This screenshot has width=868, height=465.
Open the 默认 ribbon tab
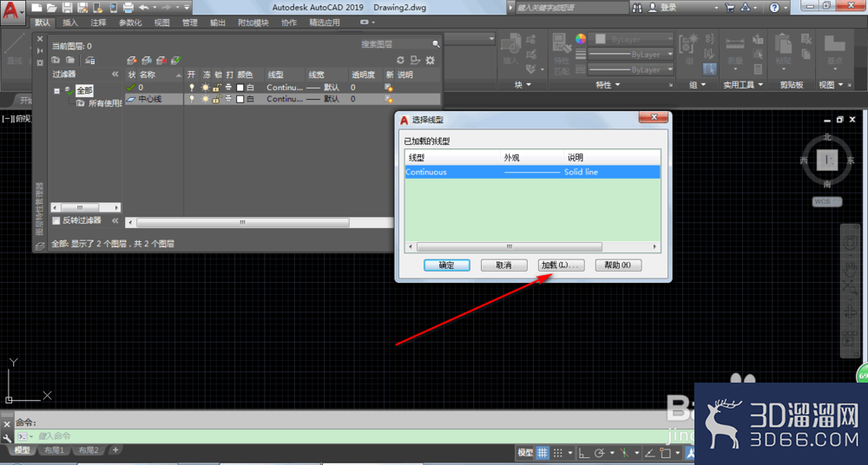point(42,23)
